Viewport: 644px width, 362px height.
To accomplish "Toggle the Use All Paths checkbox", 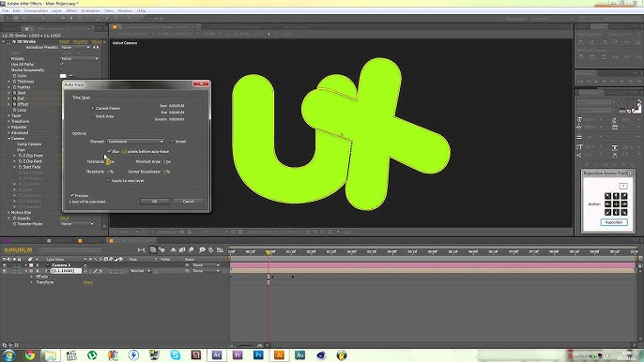I will tap(62, 65).
